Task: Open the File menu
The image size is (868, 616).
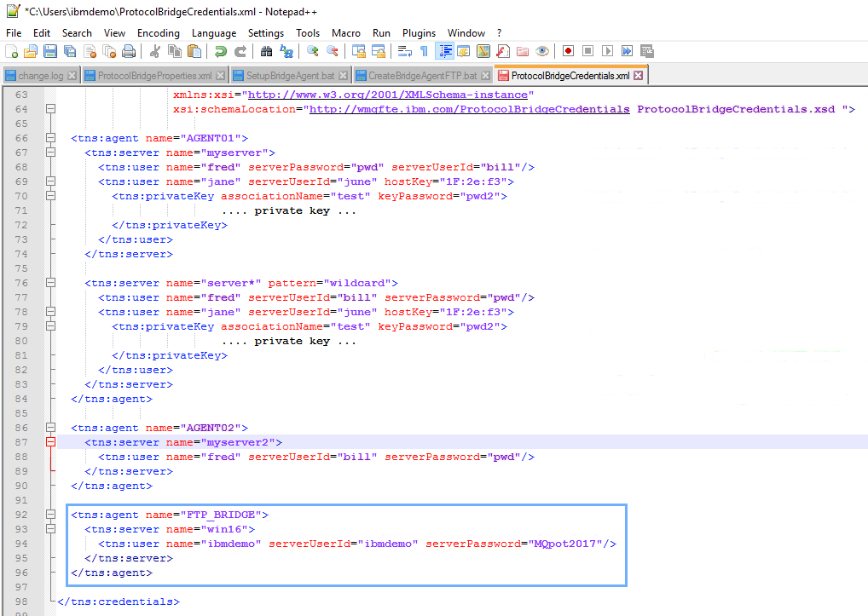Action: point(14,33)
